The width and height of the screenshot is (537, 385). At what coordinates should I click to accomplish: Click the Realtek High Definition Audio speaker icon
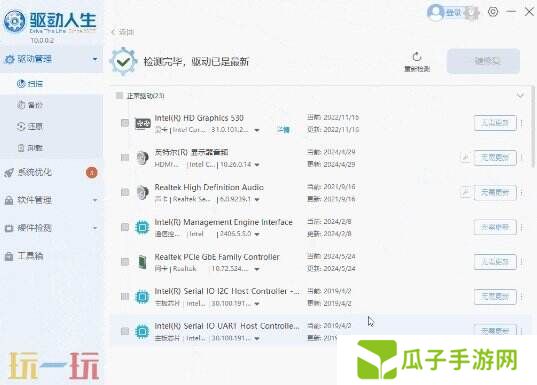point(142,192)
